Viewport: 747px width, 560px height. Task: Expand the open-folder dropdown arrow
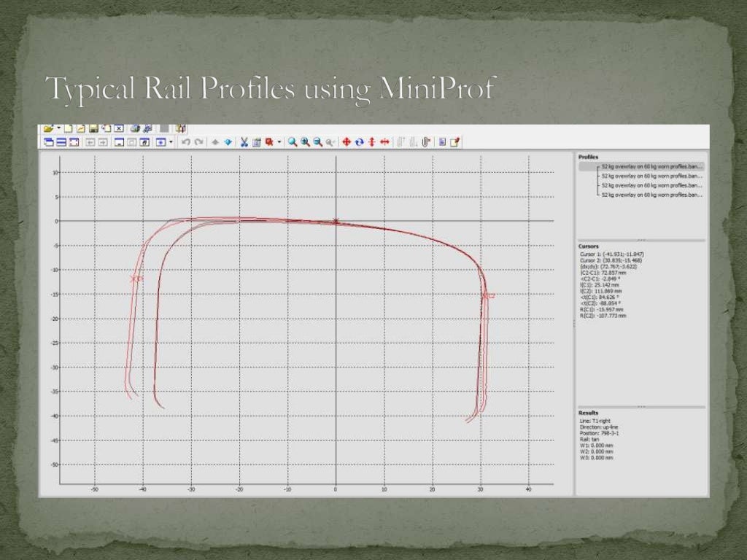[58, 128]
